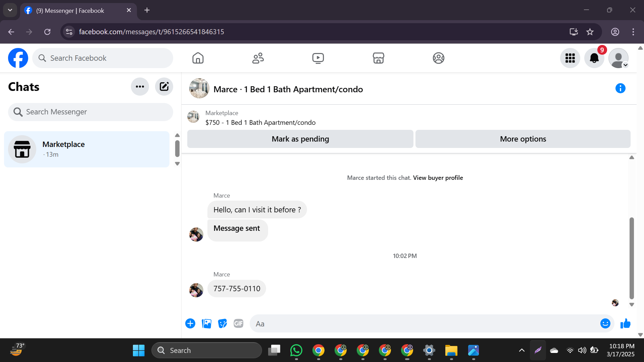
Task: Click the conversation scroll down arrow
Action: [x=632, y=305]
